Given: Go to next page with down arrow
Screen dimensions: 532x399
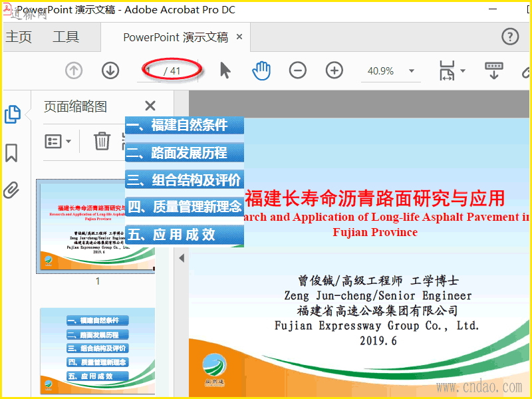Looking at the screenshot, I should tap(110, 70).
